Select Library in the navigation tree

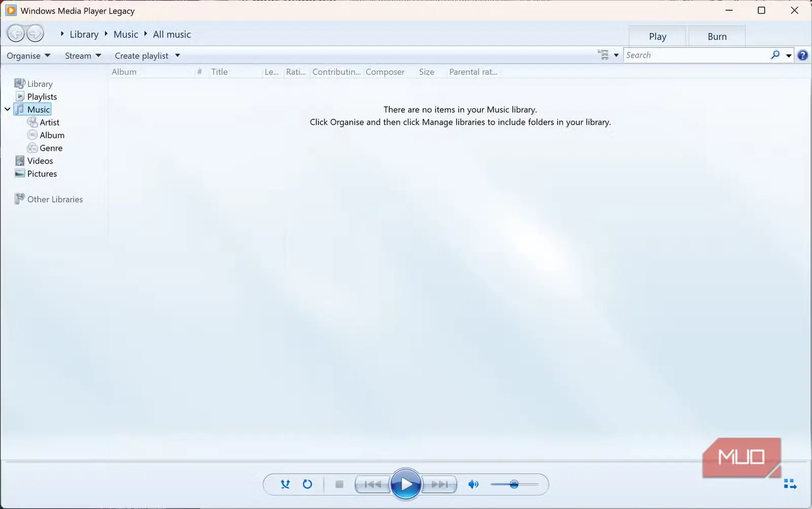33,84
